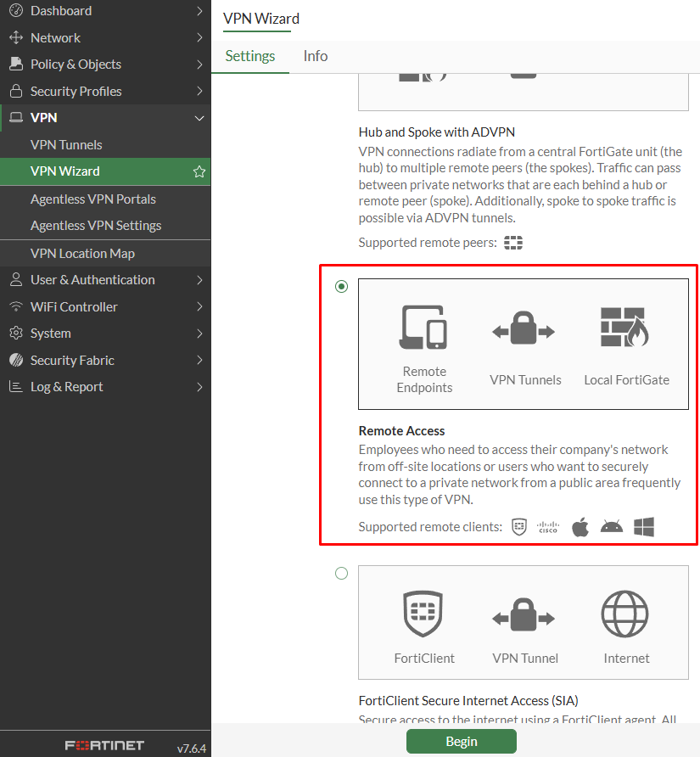Switch to the Info tab
The image size is (700, 757).
pyautogui.click(x=315, y=56)
